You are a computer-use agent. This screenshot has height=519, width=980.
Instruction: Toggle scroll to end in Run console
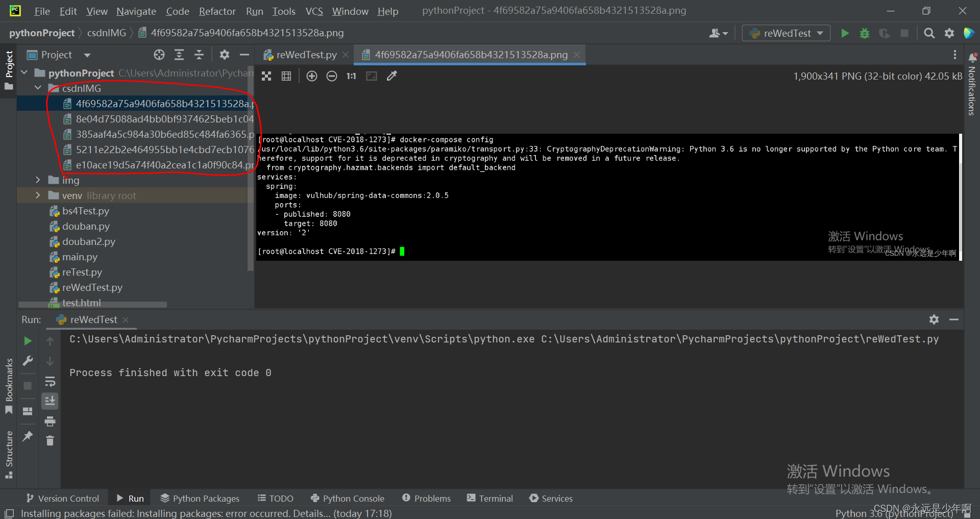[x=50, y=401]
